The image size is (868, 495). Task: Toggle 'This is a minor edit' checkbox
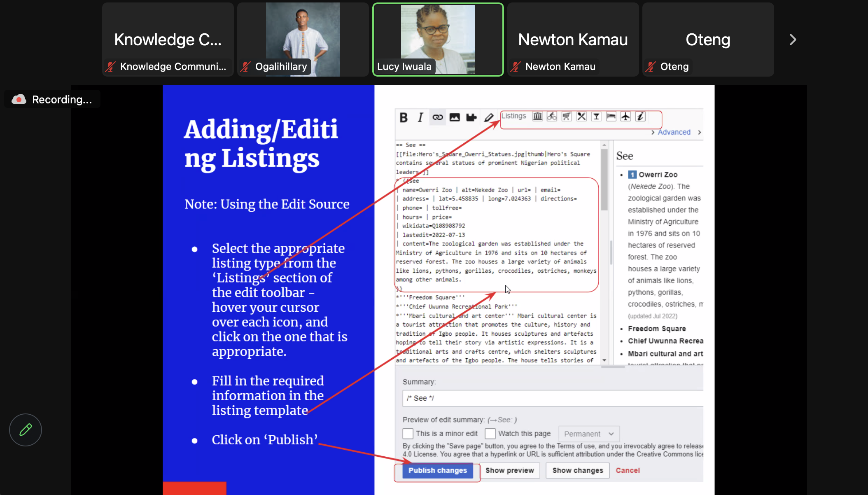coord(408,434)
